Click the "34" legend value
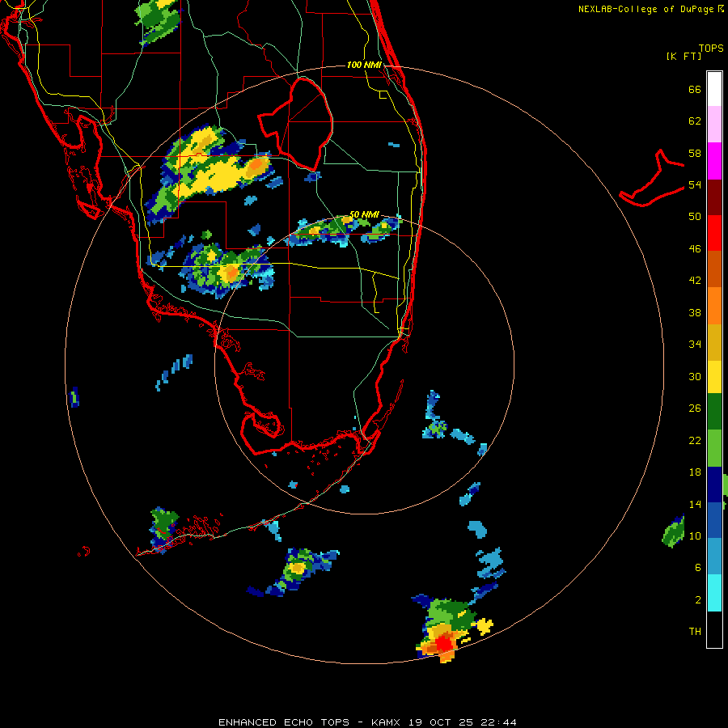Screen dimensions: 728x728 (x=695, y=344)
